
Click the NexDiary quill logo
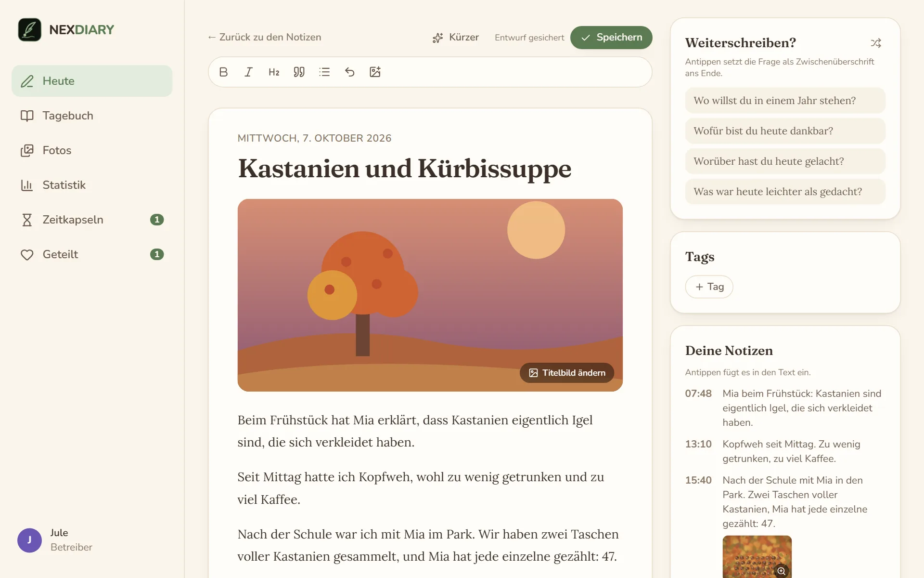coord(29,30)
